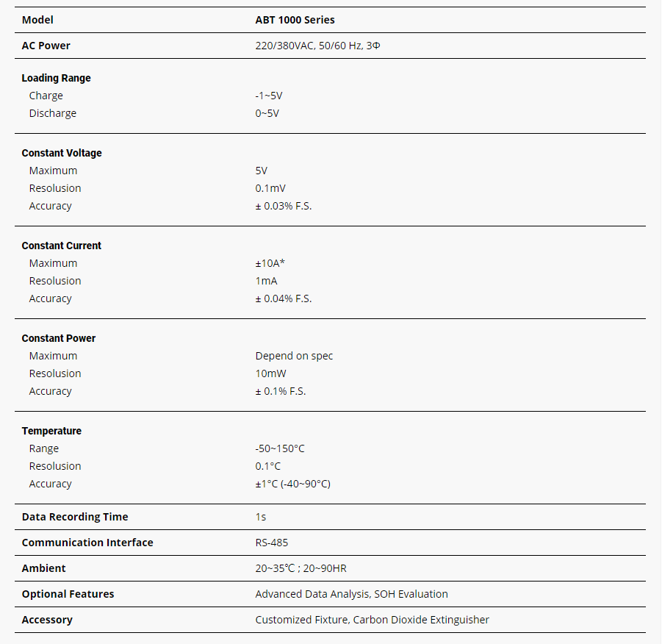
Task: Select the temperature range "-50~150°C"
Action: (x=280, y=448)
